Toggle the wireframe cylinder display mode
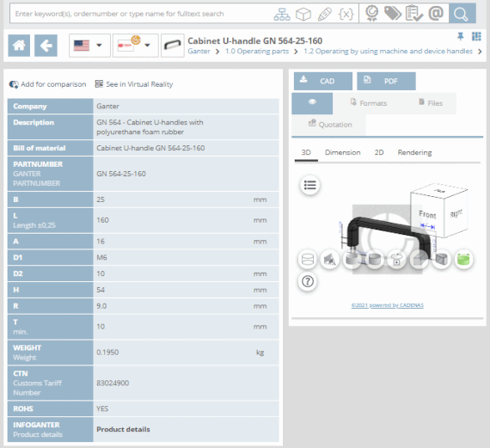This screenshot has height=448, width=490. click(x=308, y=259)
